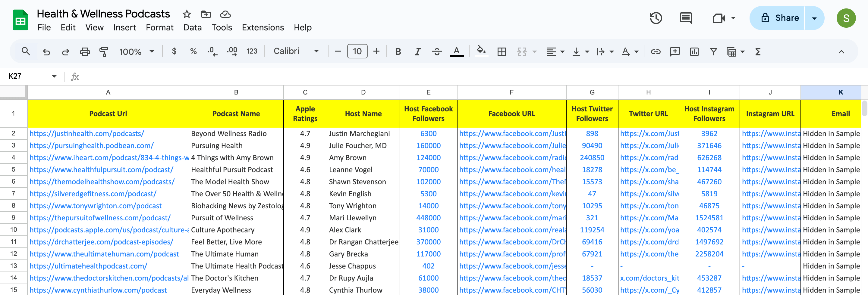Open the search menus magnifier
This screenshot has width=868, height=295.
pyautogui.click(x=26, y=51)
